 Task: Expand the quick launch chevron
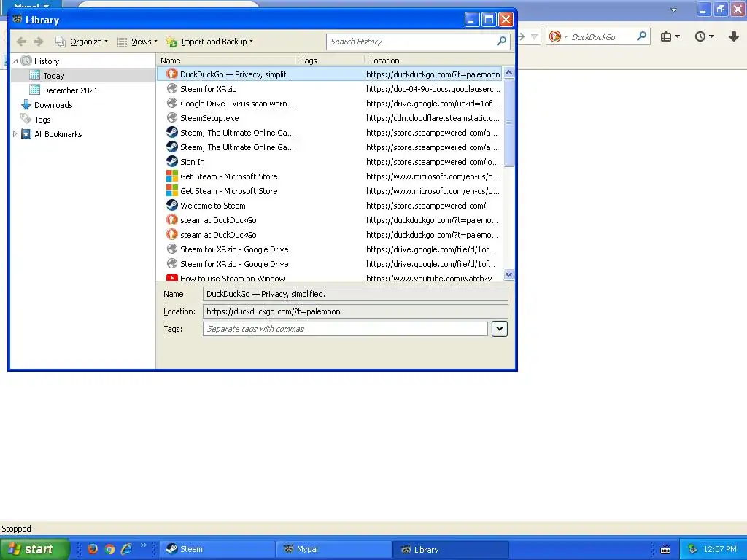[144, 545]
